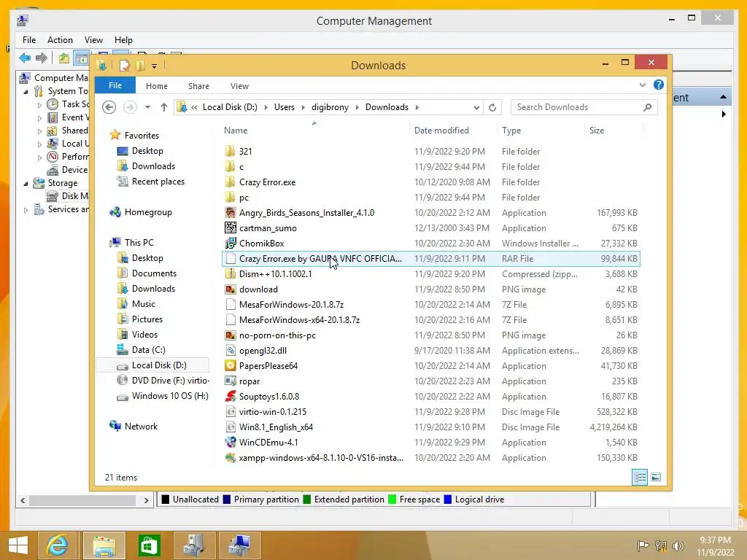Open the recent locations dropdown arrow
This screenshot has height=560, width=747.
point(147,108)
